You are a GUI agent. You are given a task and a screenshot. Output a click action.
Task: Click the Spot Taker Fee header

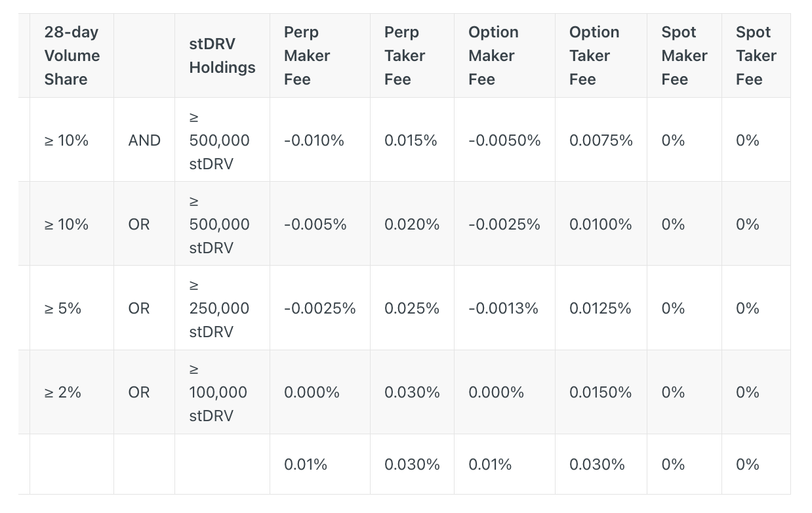click(x=756, y=56)
